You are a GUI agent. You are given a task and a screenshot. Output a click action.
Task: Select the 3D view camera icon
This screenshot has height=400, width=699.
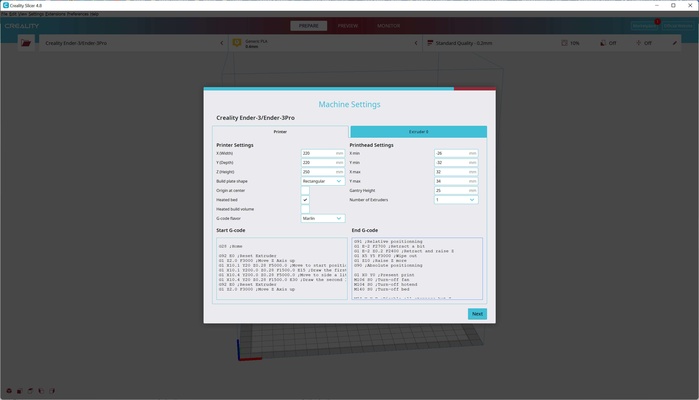(x=9, y=391)
